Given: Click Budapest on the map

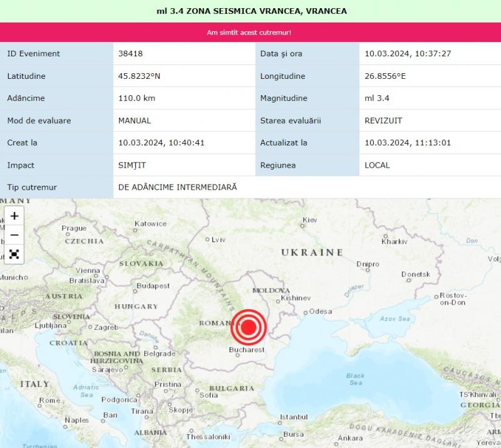Looking at the screenshot, I should click(153, 286).
